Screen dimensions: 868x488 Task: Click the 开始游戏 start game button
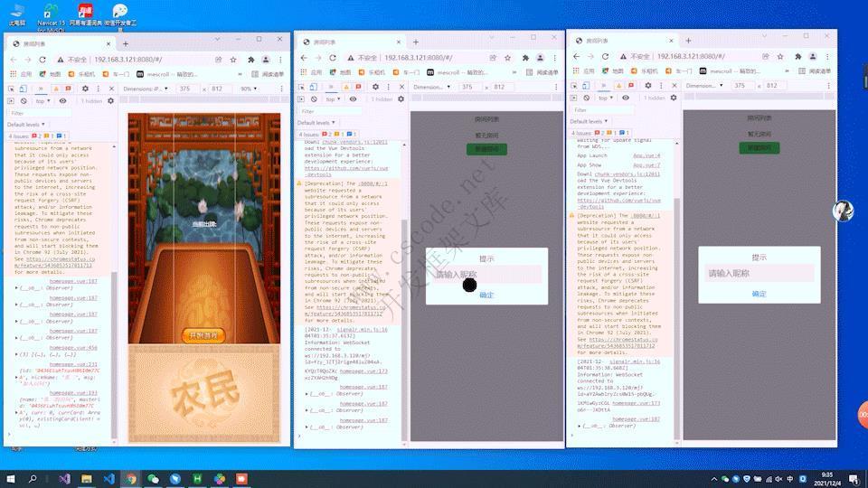(200, 335)
